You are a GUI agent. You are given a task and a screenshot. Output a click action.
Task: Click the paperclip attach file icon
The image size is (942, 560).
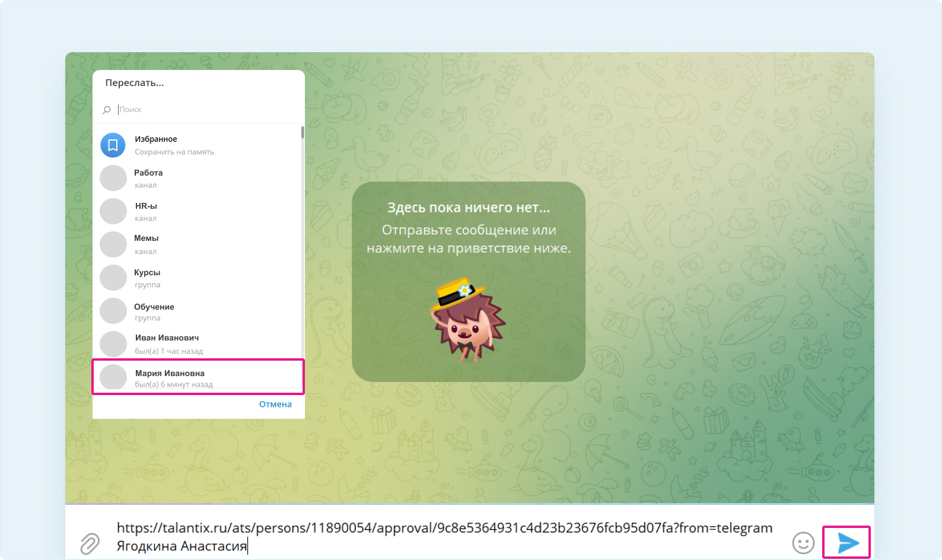[90, 543]
